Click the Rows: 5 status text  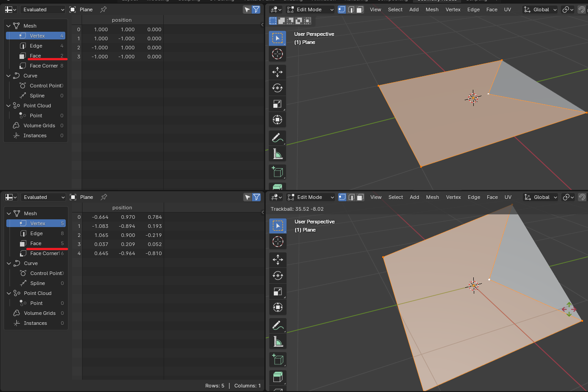tap(215, 386)
